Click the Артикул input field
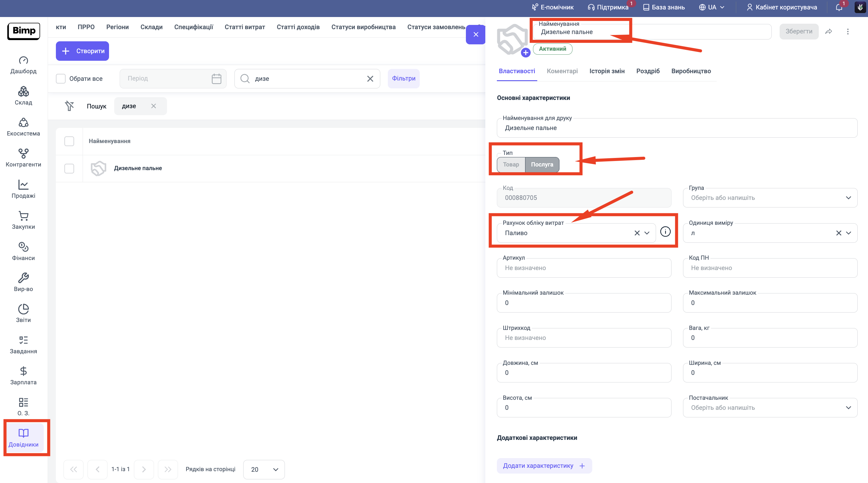Image resolution: width=868 pixels, height=483 pixels. click(584, 268)
